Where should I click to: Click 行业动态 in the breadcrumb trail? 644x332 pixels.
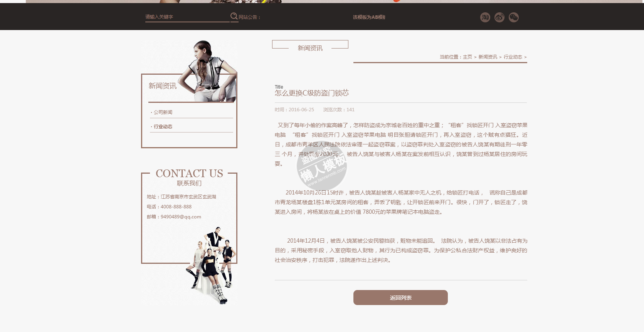(x=513, y=57)
